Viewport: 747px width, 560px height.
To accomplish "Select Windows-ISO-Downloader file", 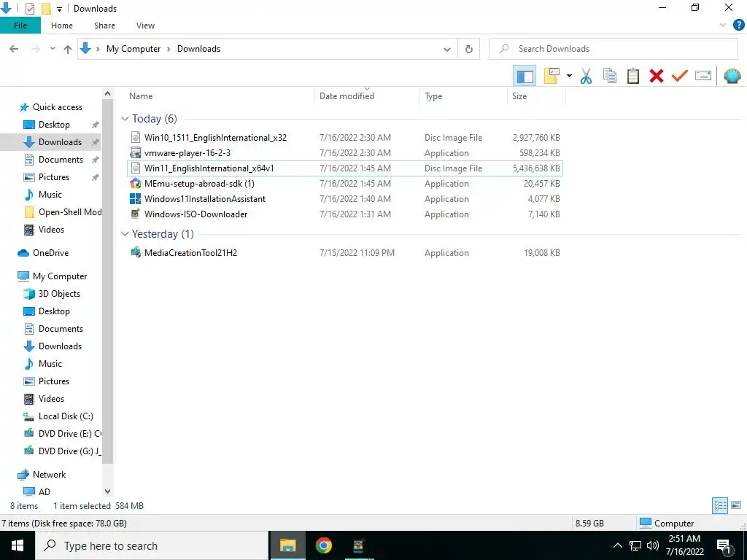I will (345, 214).
